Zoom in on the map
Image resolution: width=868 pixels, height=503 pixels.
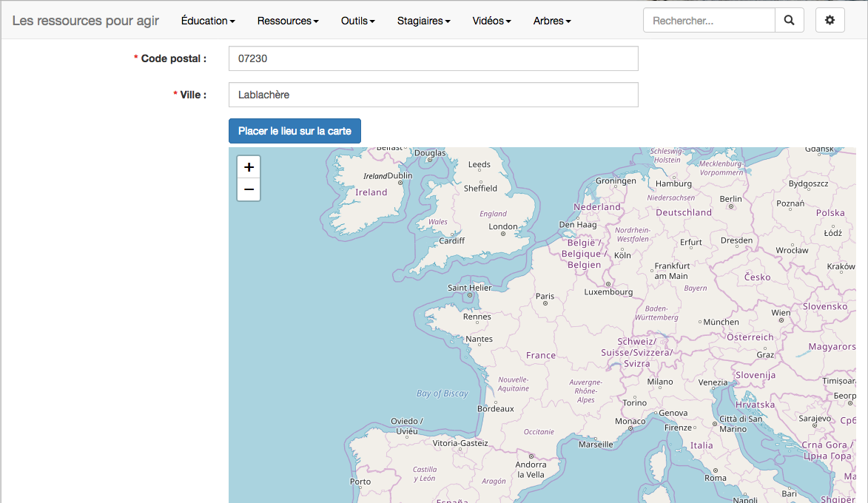(x=249, y=167)
